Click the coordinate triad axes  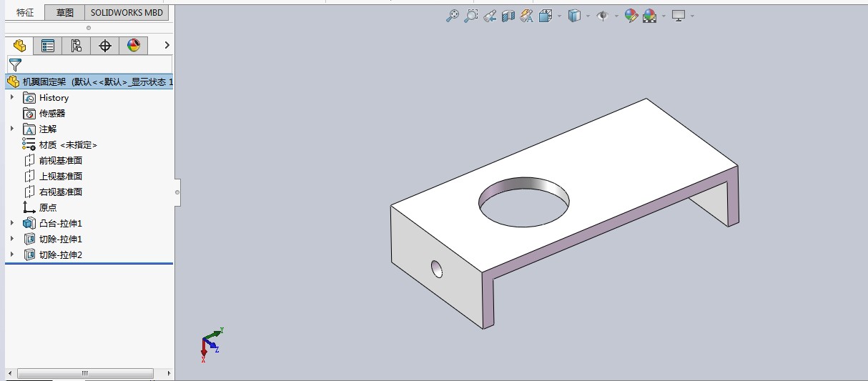tap(211, 345)
